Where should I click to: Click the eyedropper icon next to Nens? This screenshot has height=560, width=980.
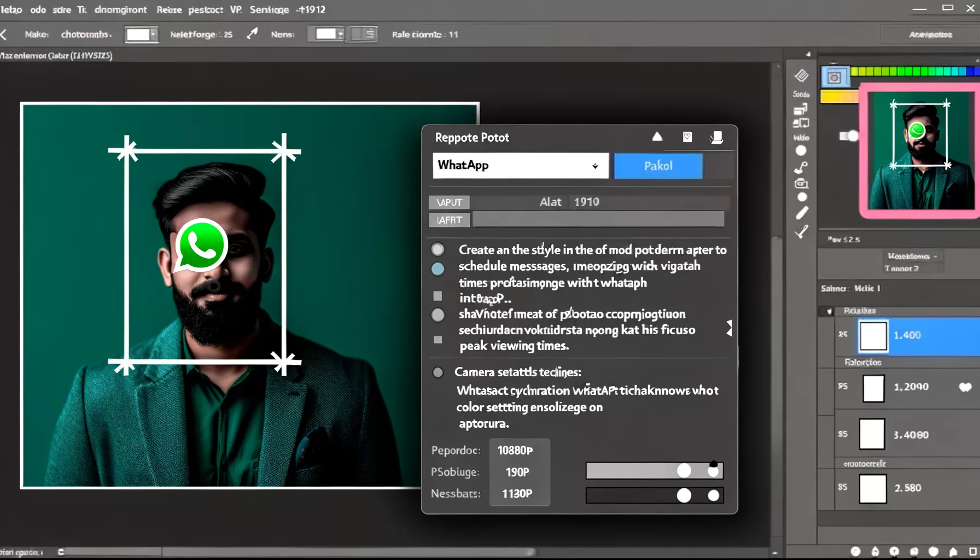pyautogui.click(x=252, y=34)
